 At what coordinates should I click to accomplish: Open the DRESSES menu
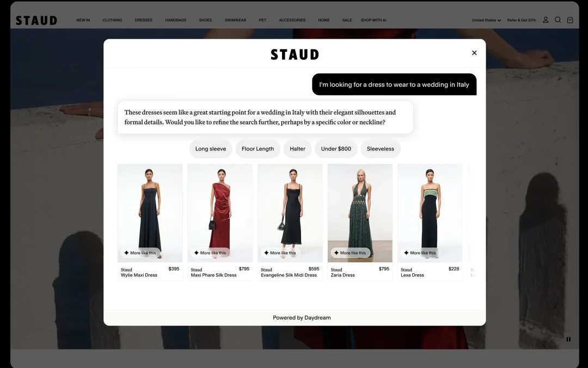pyautogui.click(x=144, y=20)
